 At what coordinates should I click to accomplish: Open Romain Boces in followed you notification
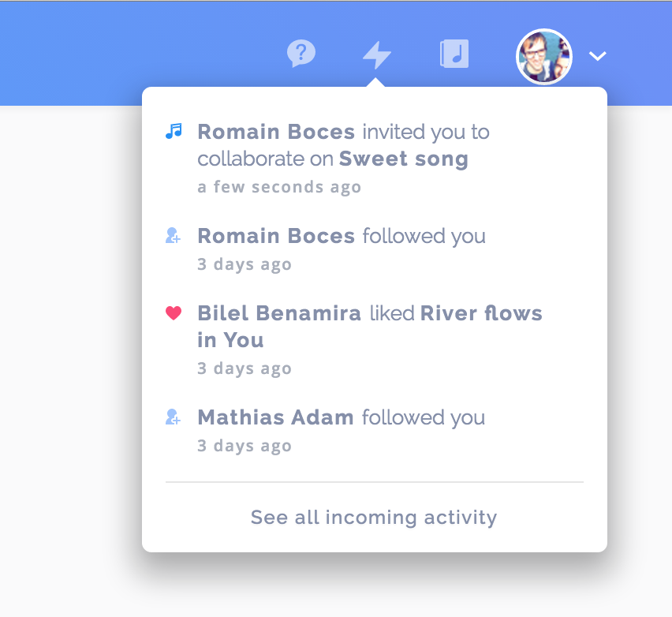[x=276, y=236]
